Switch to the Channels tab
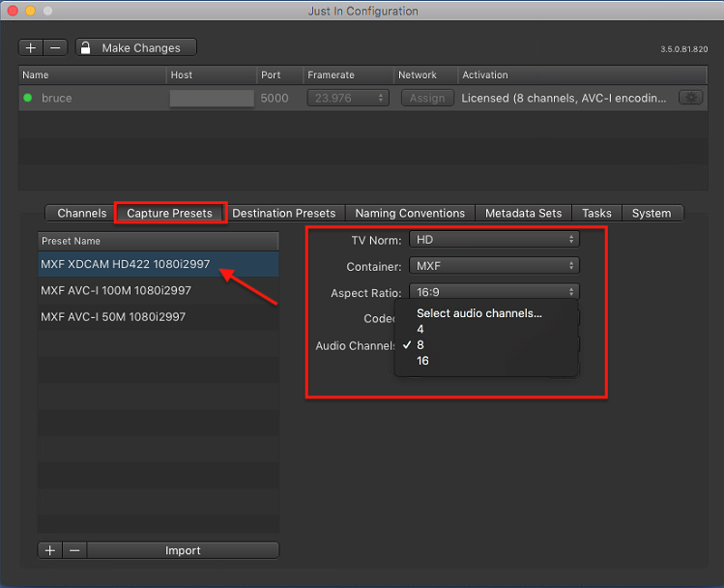 [81, 213]
